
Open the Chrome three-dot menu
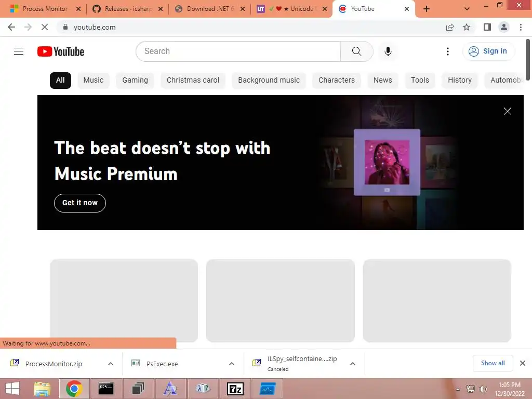click(521, 27)
